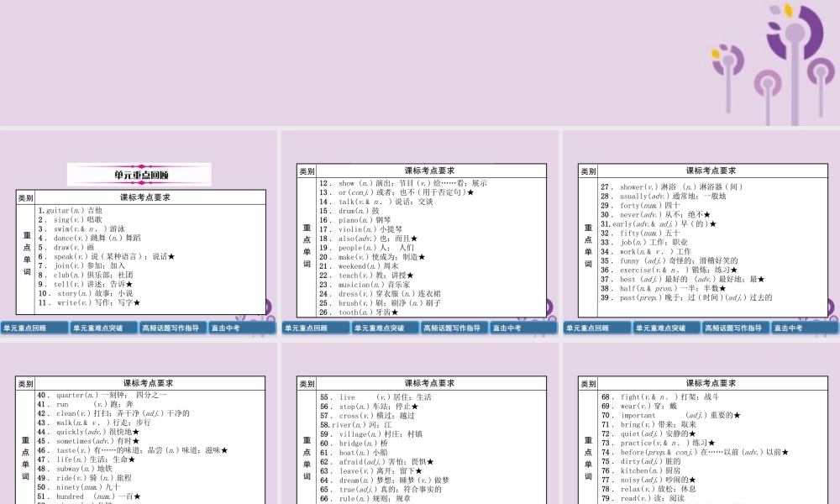Image resolution: width=840 pixels, height=504 pixels.
Task: Select row 12 show(n.) 演出
Action: (x=403, y=183)
